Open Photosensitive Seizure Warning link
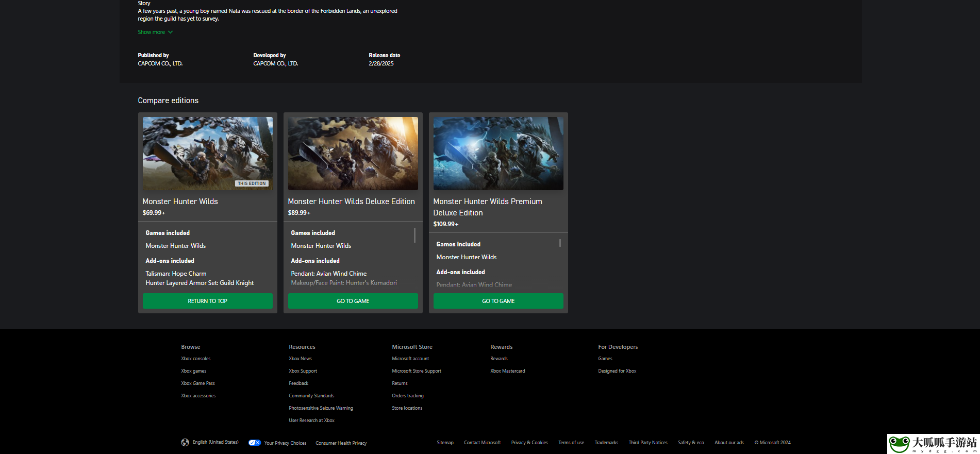980x454 pixels. coord(321,408)
